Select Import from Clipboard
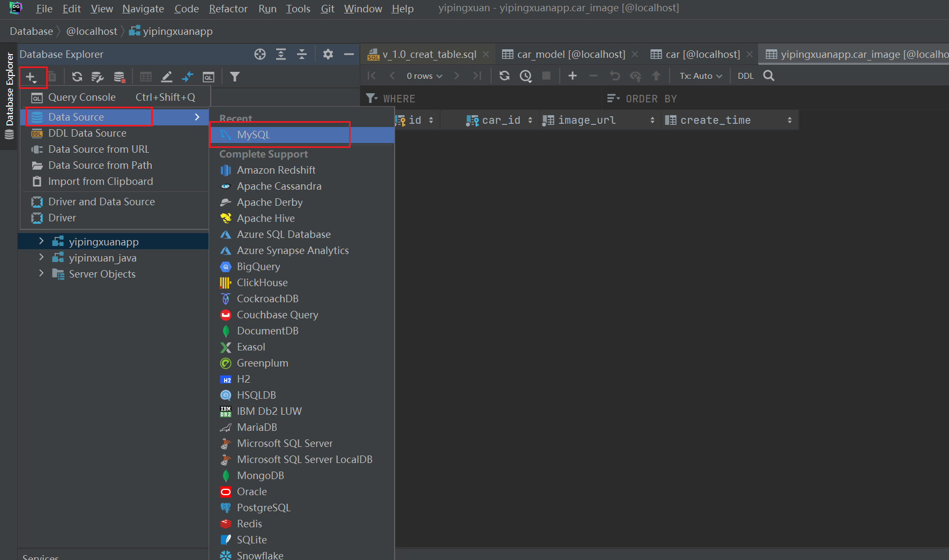Image resolution: width=949 pixels, height=560 pixels. tap(115, 181)
